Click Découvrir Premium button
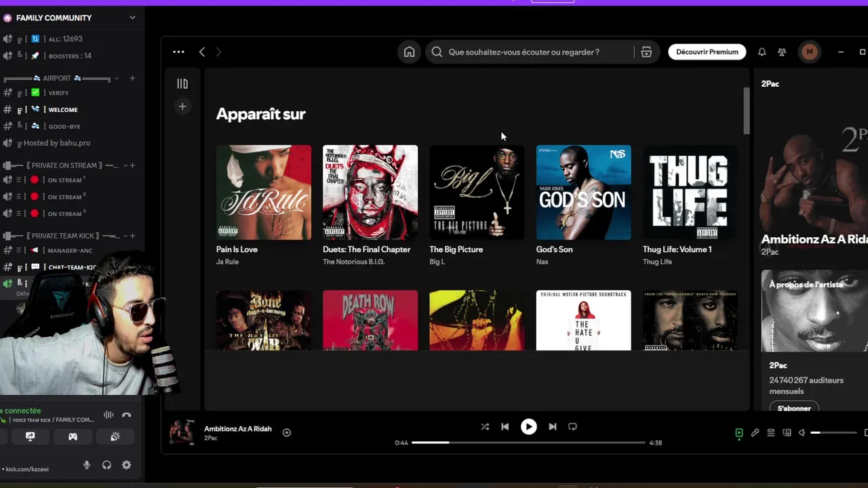This screenshot has width=868, height=488. pyautogui.click(x=707, y=52)
